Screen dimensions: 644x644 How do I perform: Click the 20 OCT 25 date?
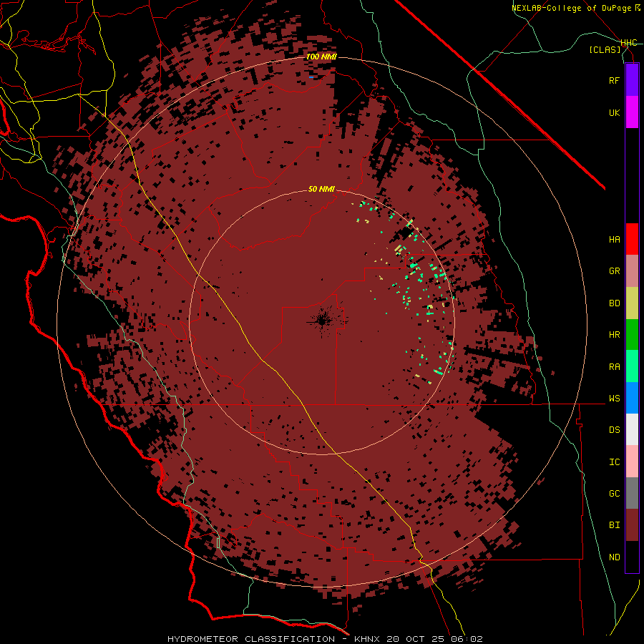(x=416, y=639)
